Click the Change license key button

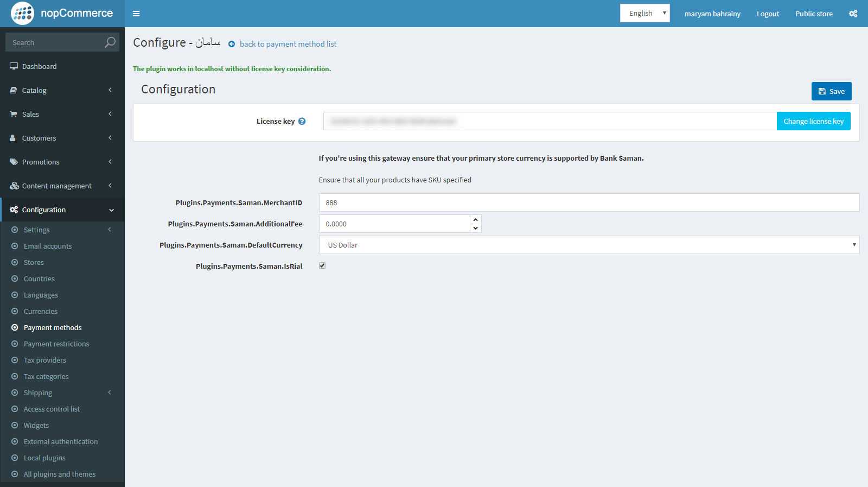point(813,121)
